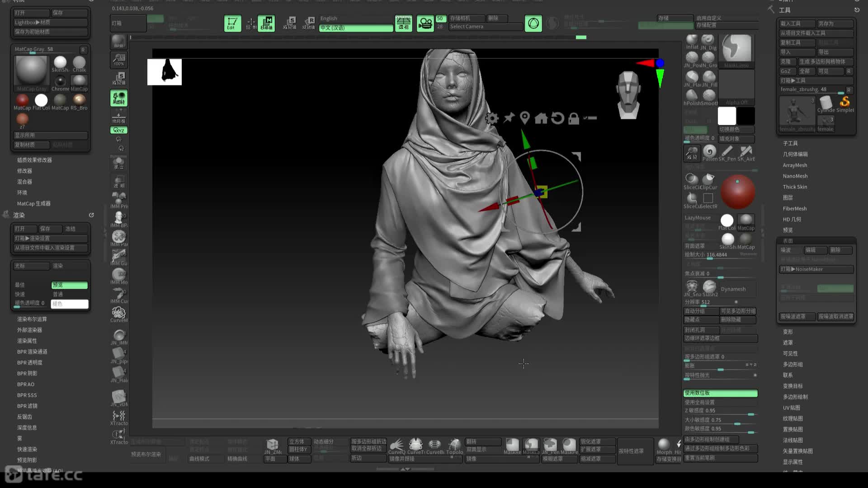
Task: Select the SK_Pen brush
Action: [x=727, y=153]
